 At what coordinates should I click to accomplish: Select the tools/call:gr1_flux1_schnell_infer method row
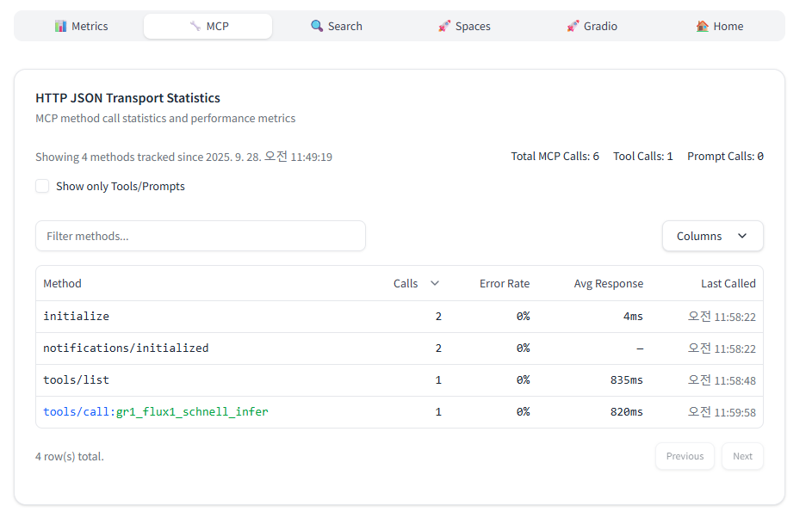point(156,412)
